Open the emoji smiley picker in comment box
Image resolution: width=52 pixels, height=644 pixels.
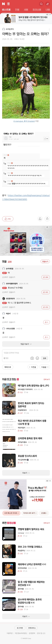(37, 358)
